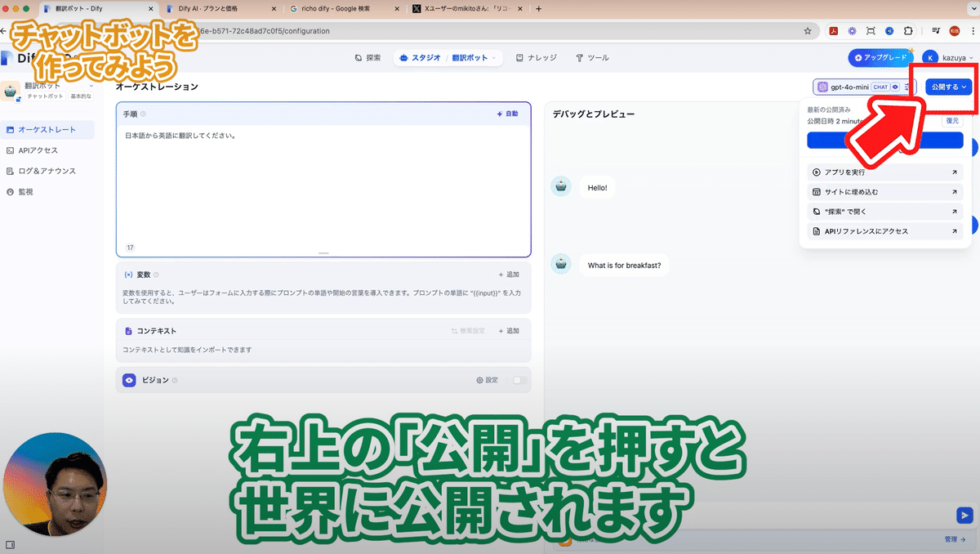Click the prompt editor resize handle

coord(323,253)
